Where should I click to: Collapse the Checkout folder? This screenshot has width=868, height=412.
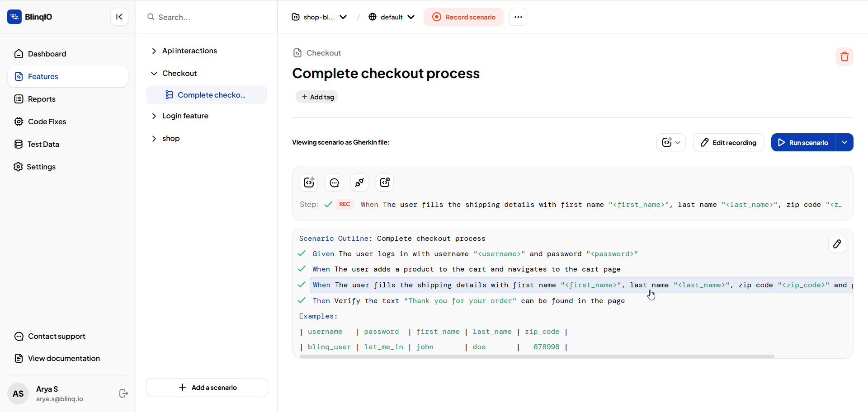(x=154, y=74)
